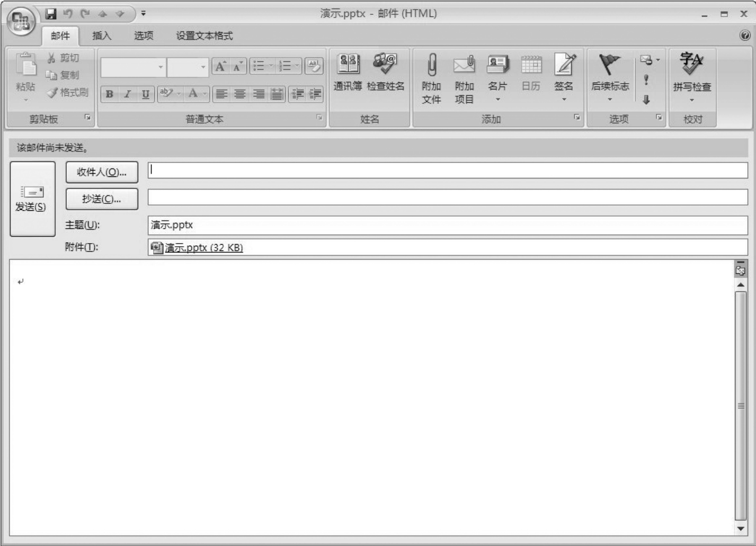
Task: Open the permission envelope dropdown
Action: 650,60
